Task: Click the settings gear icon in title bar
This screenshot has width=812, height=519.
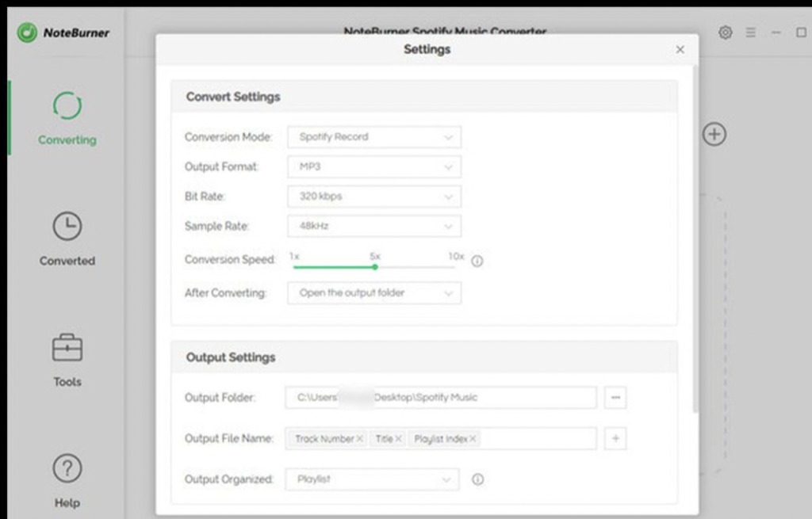Action: point(725,32)
